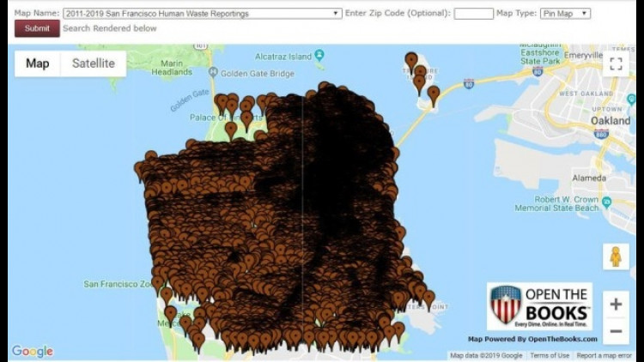Click the Golden Gate Bridge label
The width and height of the screenshot is (644, 362).
pyautogui.click(x=257, y=74)
